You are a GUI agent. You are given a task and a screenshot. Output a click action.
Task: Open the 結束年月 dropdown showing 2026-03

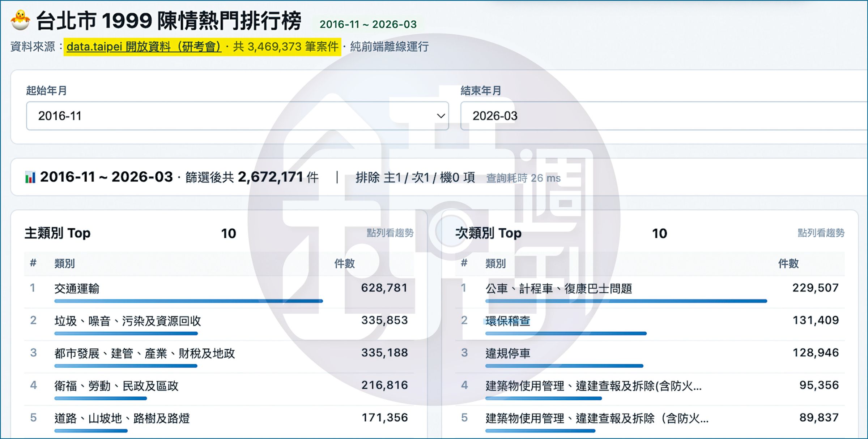tap(664, 116)
